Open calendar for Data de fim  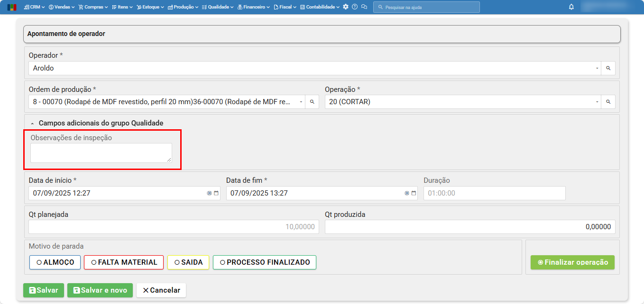414,193
